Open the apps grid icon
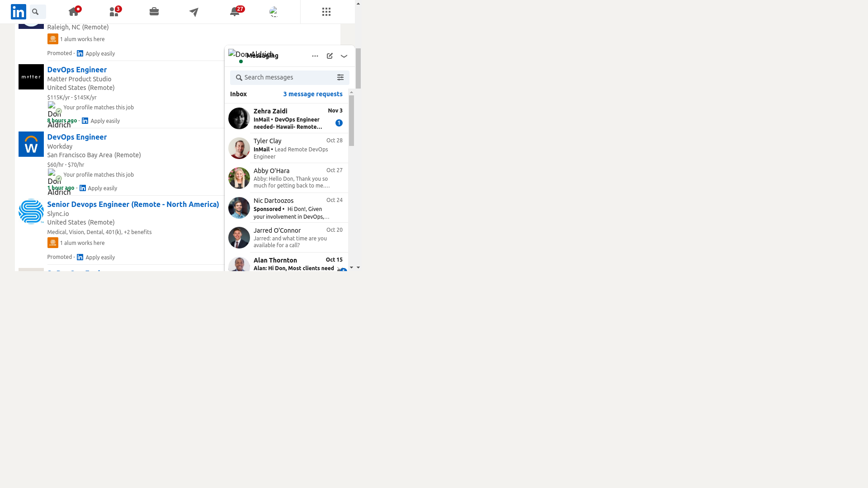The width and height of the screenshot is (868, 488). 326,12
